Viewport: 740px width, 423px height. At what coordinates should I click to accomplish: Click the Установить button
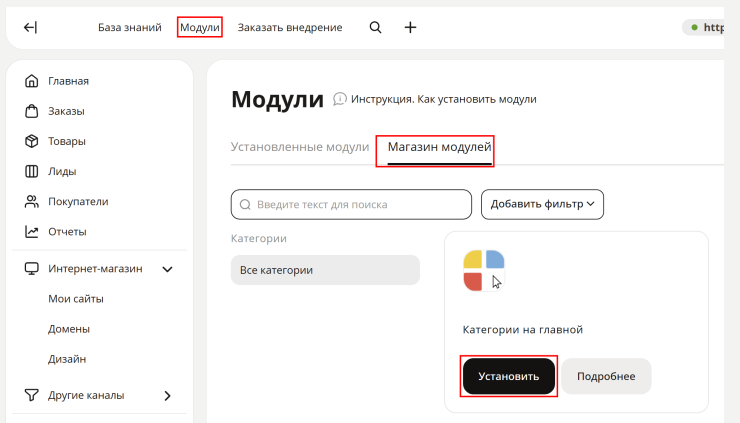509,376
